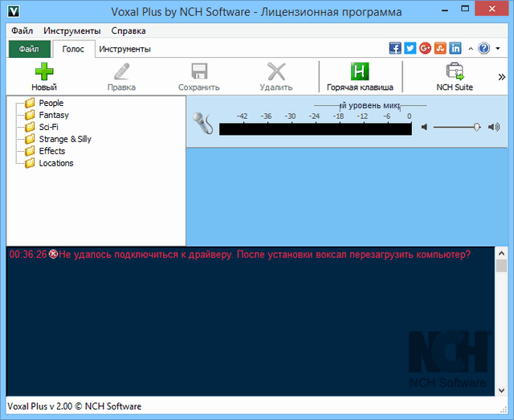This screenshot has height=420, width=514.
Task: Collapse the ribbon with the up chevron
Action: (471, 48)
